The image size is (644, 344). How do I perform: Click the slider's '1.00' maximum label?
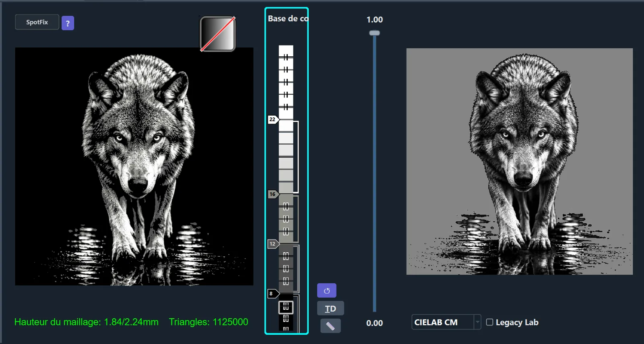tap(375, 20)
